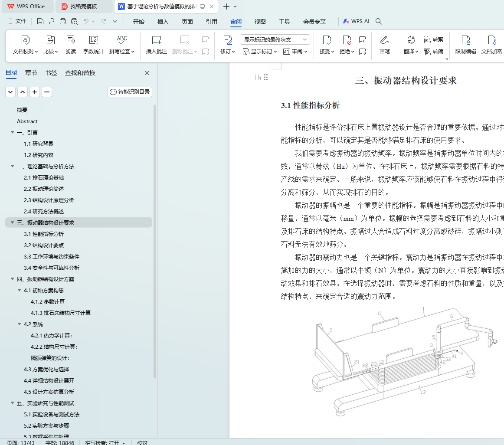Open the 文件 menu
Image resolution: width=504 pixels, height=445 pixels.
tap(17, 21)
